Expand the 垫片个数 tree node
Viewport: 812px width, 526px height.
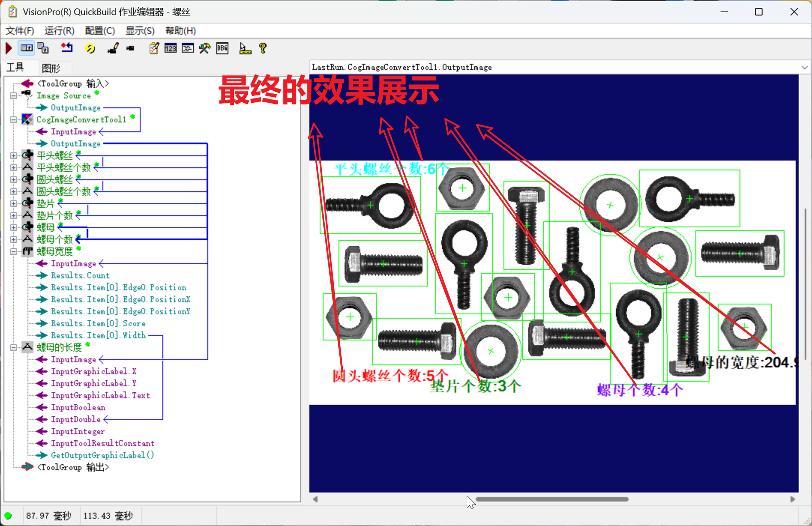pyautogui.click(x=14, y=215)
